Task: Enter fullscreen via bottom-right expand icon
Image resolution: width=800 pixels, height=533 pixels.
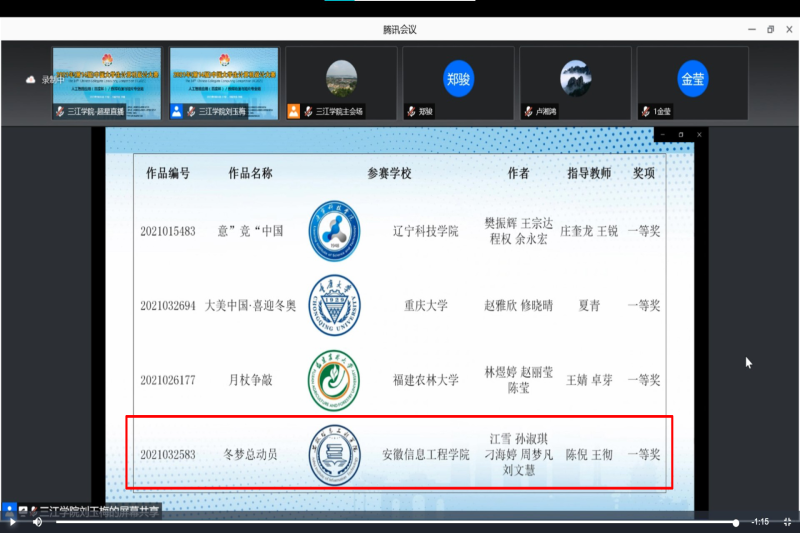Action: pyautogui.click(x=787, y=522)
